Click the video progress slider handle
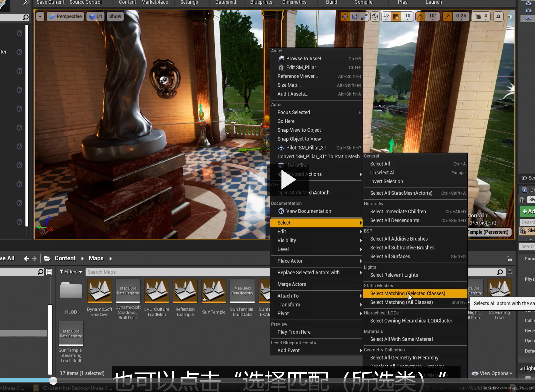 click(53, 381)
